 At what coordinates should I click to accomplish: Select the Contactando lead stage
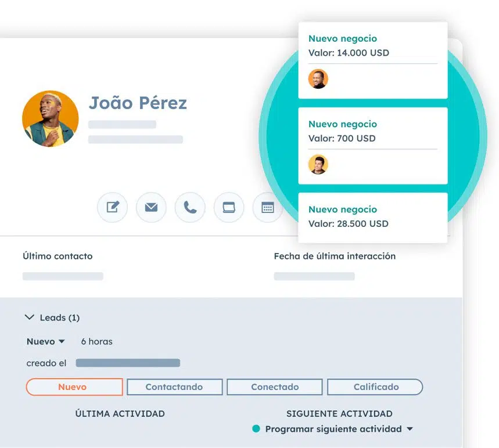(174, 387)
